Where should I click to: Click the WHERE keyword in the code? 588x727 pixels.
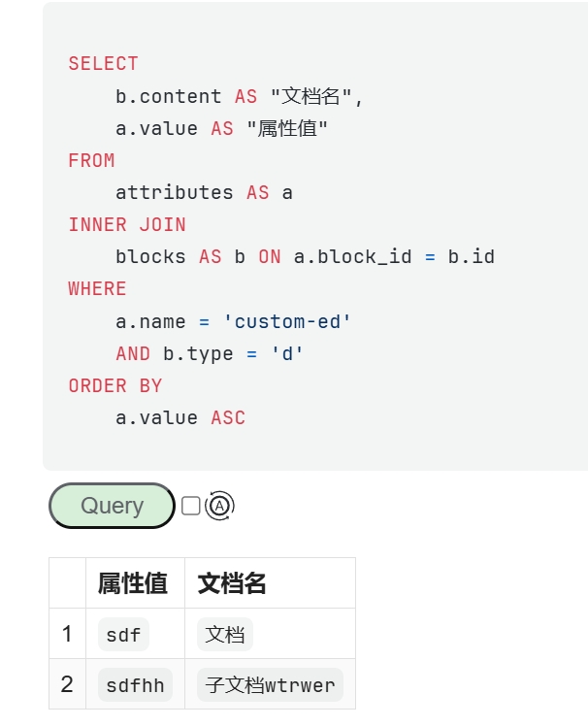[97, 288]
